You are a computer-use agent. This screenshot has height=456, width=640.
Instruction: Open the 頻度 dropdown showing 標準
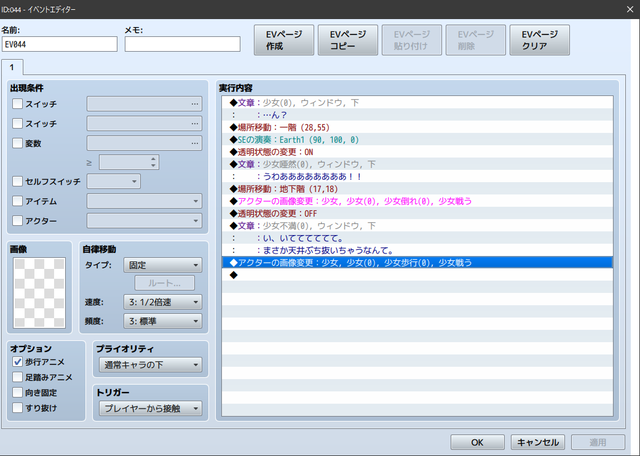tap(162, 321)
